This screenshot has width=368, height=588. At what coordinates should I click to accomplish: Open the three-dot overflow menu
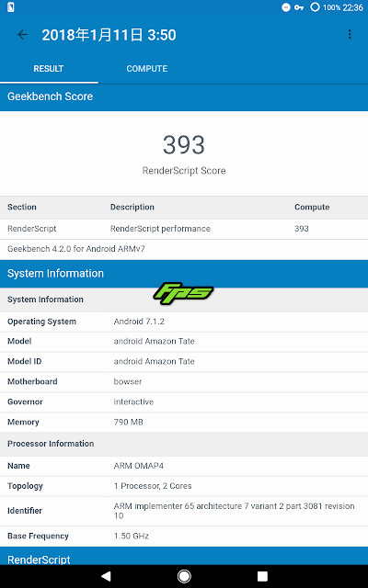pyautogui.click(x=350, y=35)
